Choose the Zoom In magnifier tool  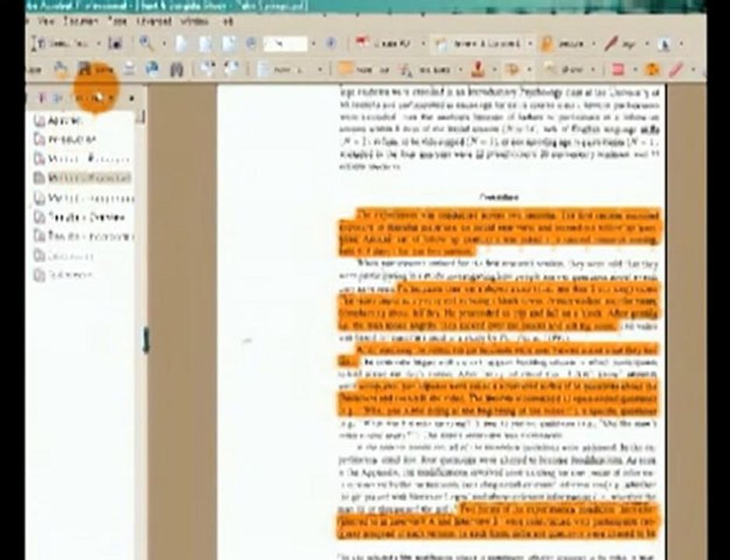147,44
